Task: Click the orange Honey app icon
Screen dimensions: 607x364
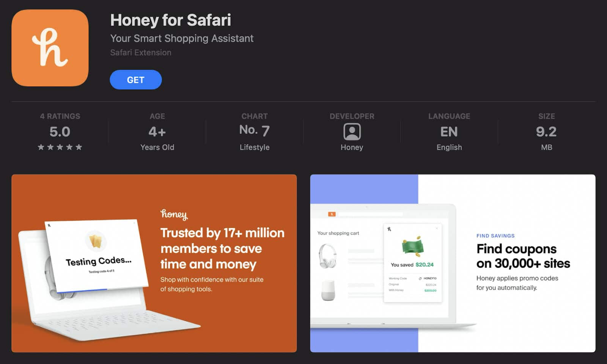Action: click(50, 48)
